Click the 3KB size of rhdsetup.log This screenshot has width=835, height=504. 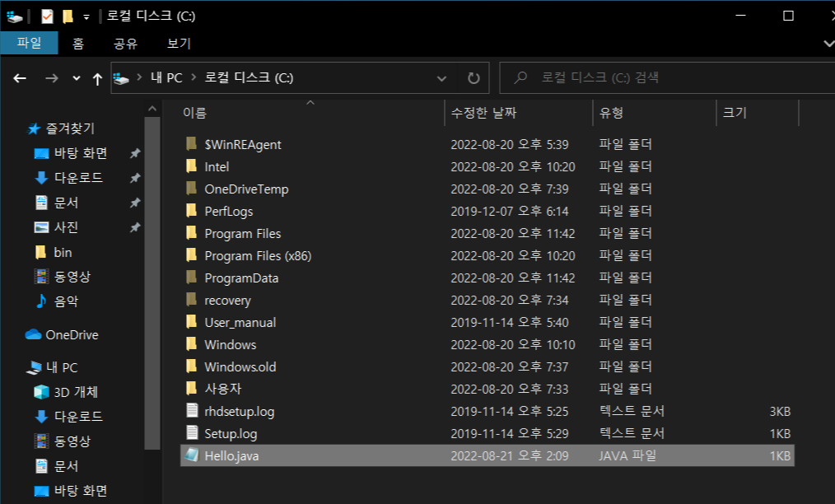(x=780, y=412)
